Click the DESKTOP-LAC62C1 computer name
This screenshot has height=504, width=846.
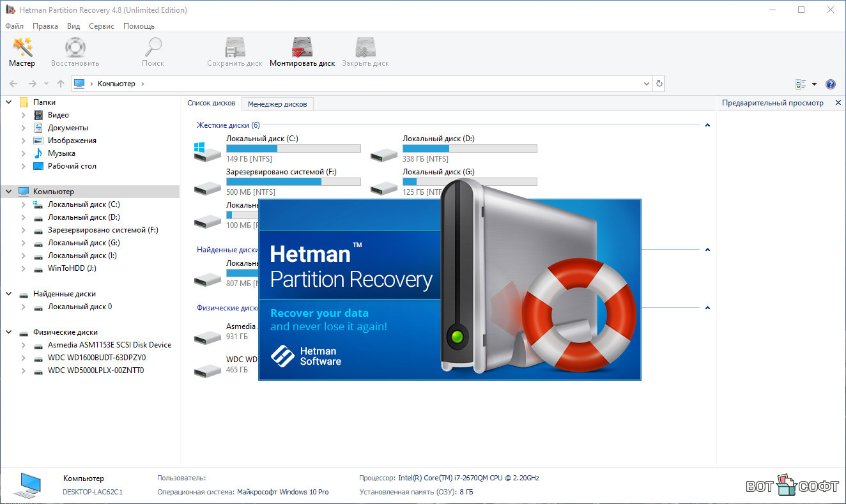click(x=93, y=492)
